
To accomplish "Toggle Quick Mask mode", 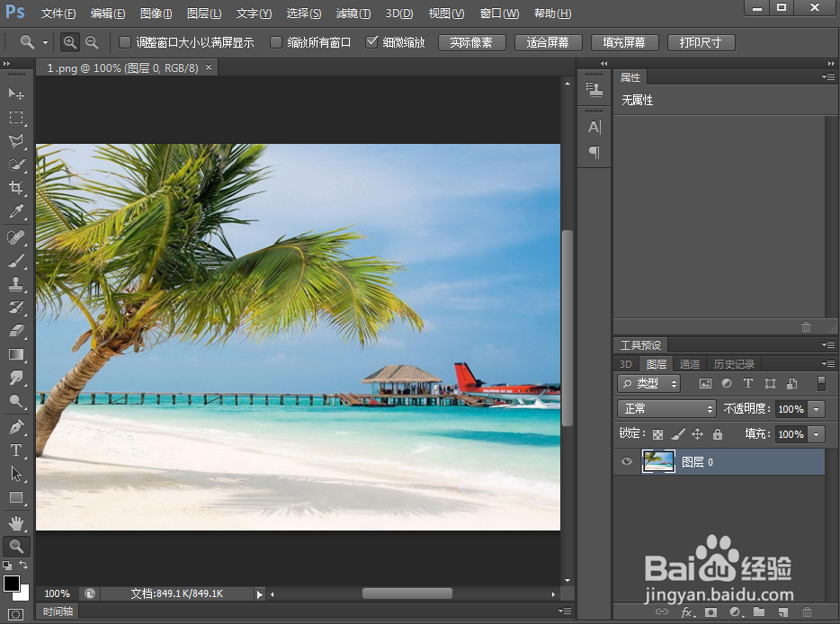I will click(x=16, y=614).
